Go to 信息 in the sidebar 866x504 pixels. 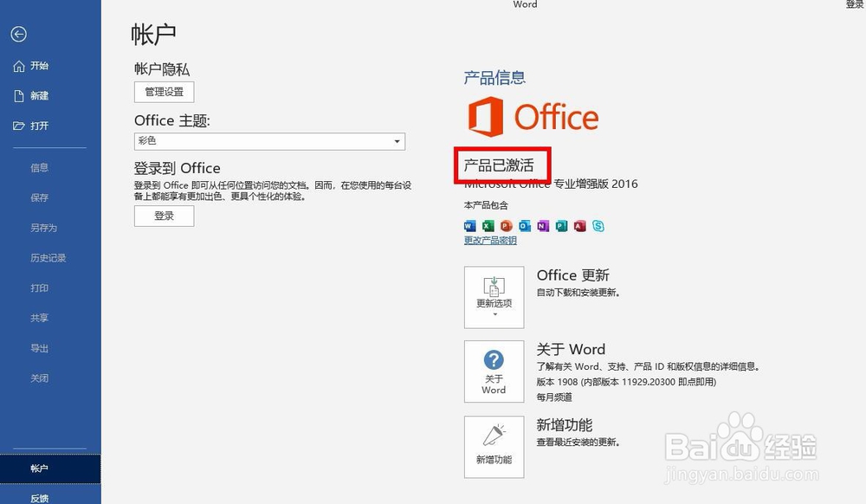point(39,167)
